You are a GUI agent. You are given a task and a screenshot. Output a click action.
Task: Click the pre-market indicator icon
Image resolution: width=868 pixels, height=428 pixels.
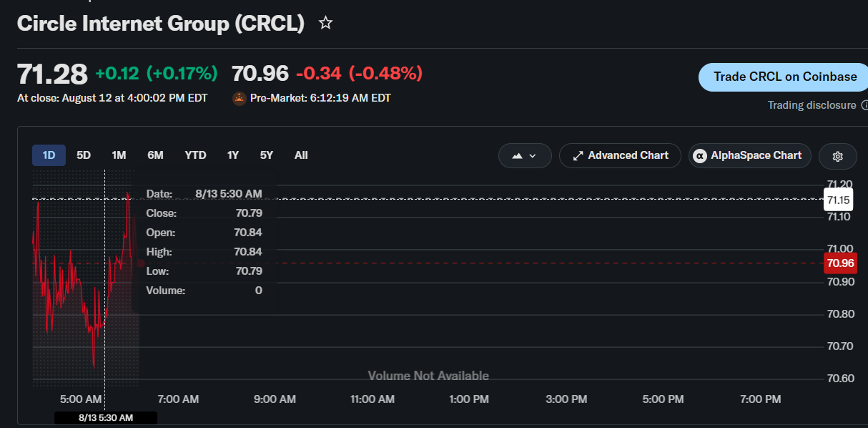pos(240,98)
